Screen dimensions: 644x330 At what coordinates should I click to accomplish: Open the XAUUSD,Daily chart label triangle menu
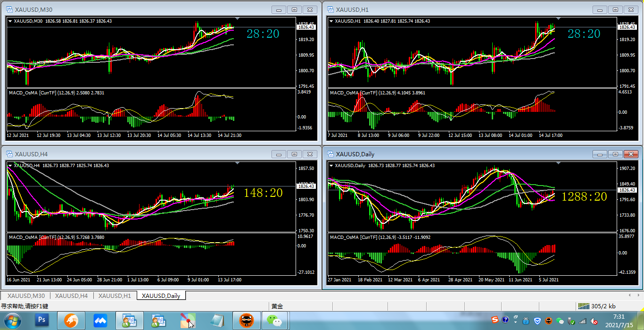(331, 165)
